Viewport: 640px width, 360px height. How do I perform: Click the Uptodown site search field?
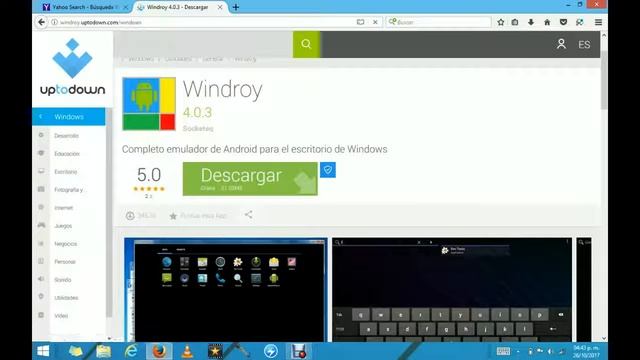click(203, 44)
